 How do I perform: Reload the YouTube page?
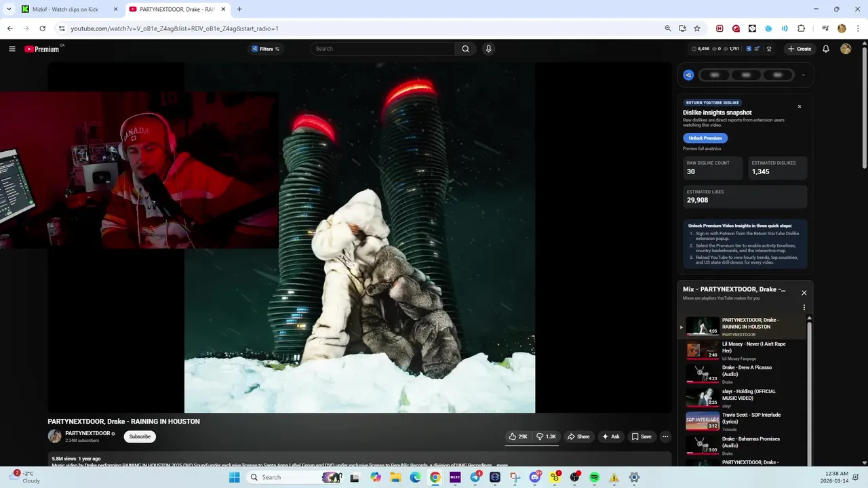coord(42,28)
